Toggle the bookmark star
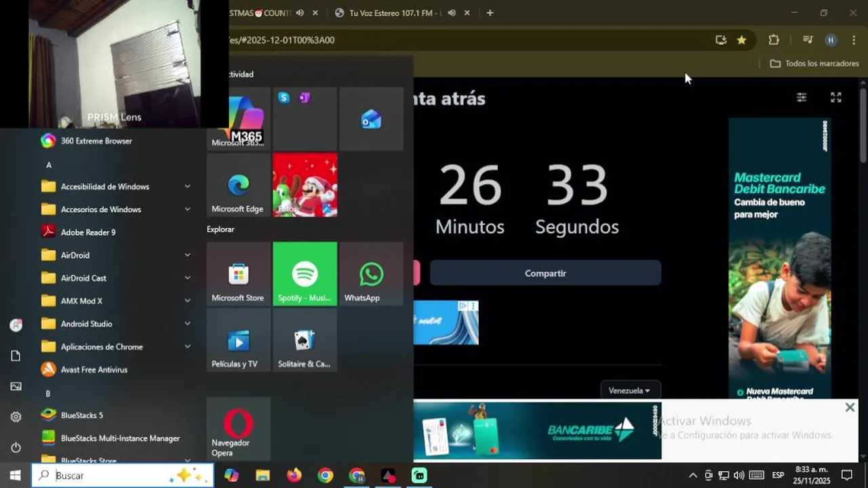The image size is (868, 488). 742,40
